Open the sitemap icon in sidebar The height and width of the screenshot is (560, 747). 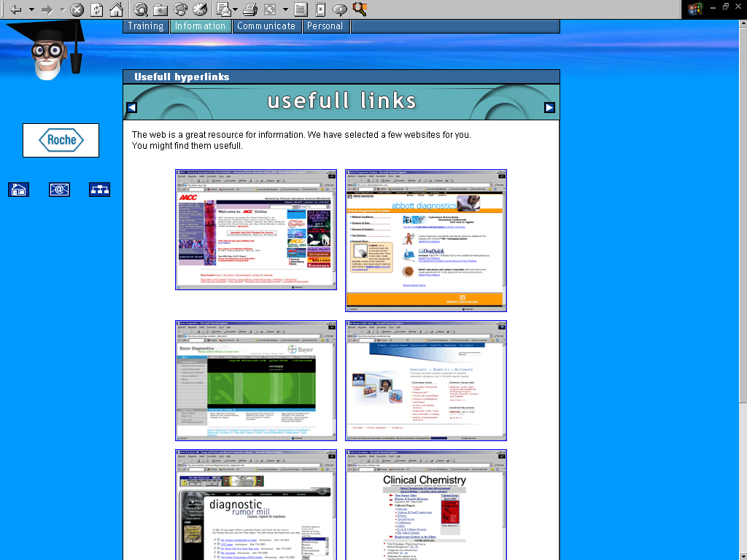pyautogui.click(x=99, y=190)
